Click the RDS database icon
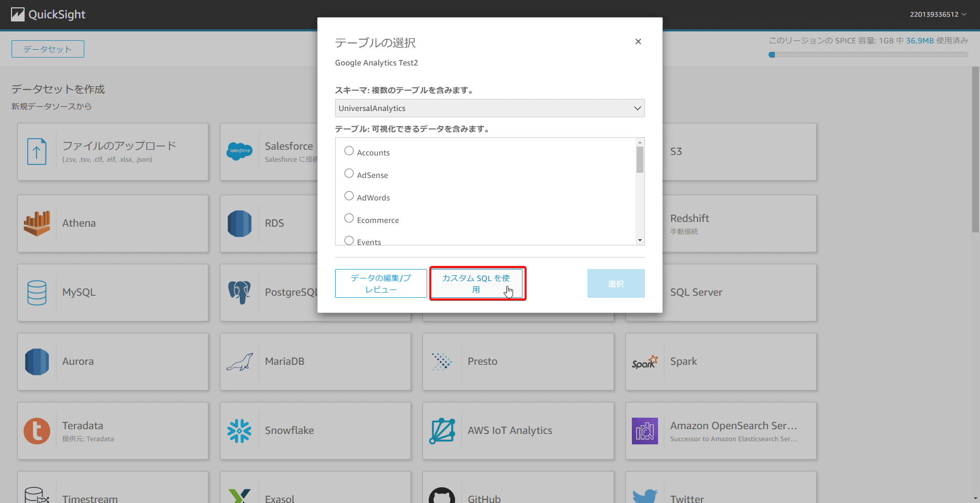Screen dimensions: 980x503 [240, 223]
